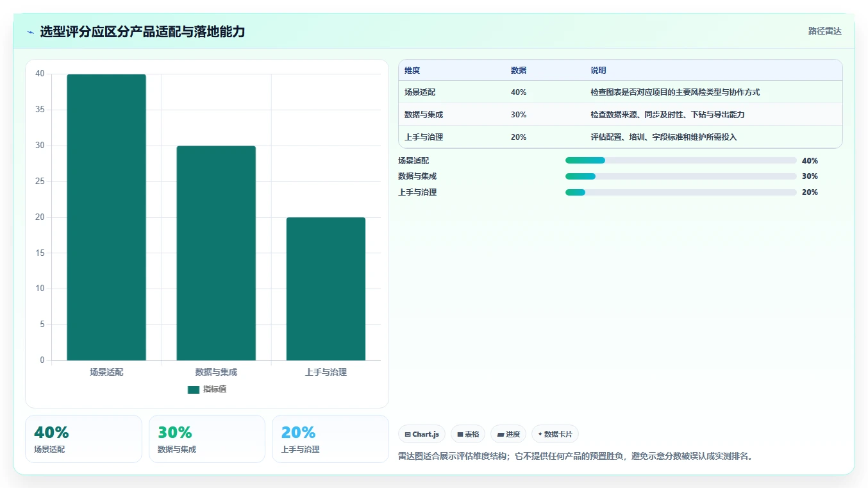
Task: Click the title 选型评分应区分产品适配与落地能力
Action: [x=142, y=32]
